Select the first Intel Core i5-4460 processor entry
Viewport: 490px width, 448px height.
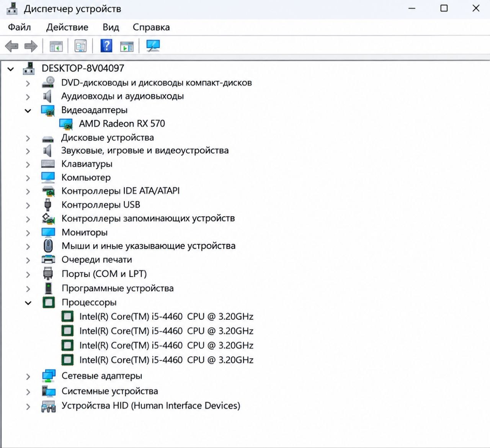(166, 317)
